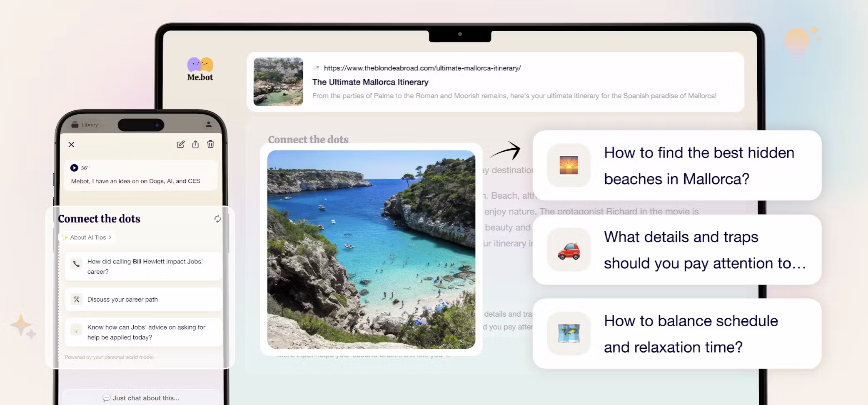Click the sunrise icon on the hidden beaches card
The width and height of the screenshot is (868, 405).
click(x=569, y=165)
